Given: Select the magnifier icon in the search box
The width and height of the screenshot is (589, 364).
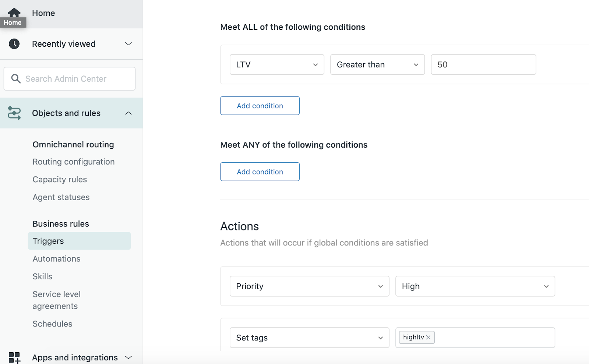Looking at the screenshot, I should 16,78.
